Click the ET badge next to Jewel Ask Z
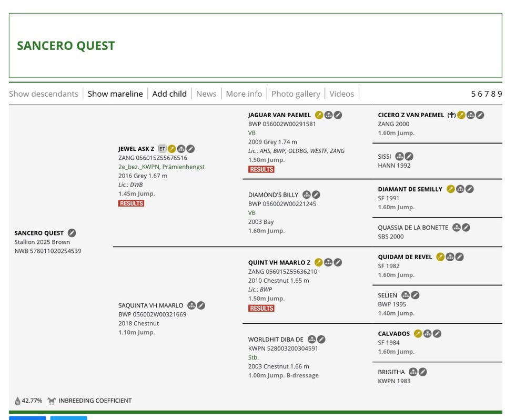The height and width of the screenshot is (420, 505). click(x=163, y=149)
